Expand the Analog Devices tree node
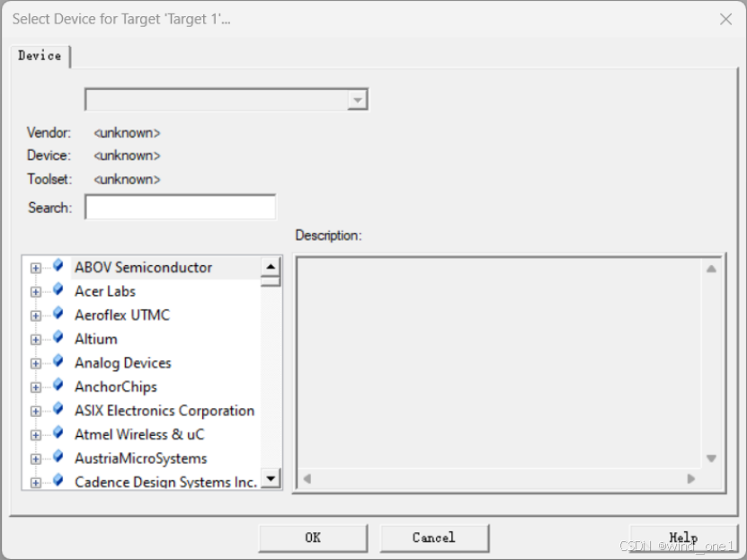This screenshot has width=747, height=560. [x=35, y=363]
